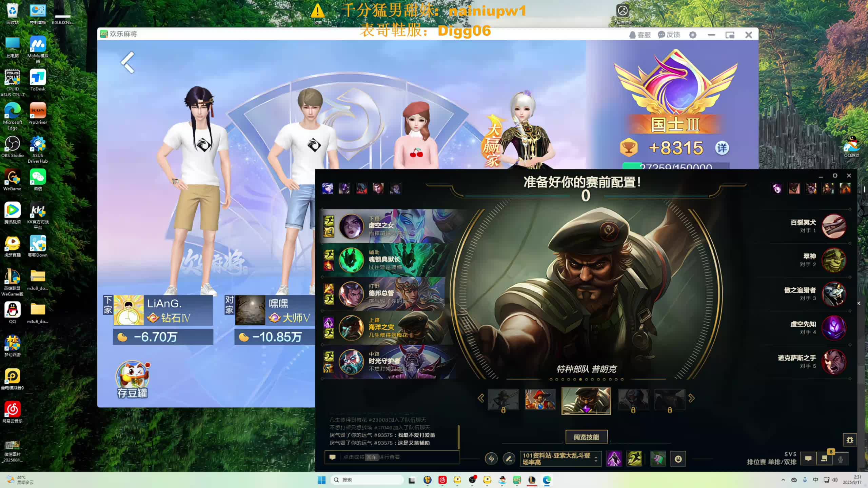This screenshot has width=868, height=488.
Task: Open the clock showing 2025/9/17
Action: tap(852, 480)
